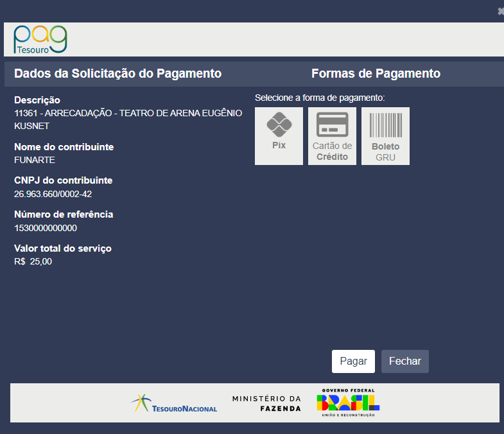Click the CNPJ value 26.963.660/0002-42
Viewport: 504px width, 434px height.
pos(53,194)
